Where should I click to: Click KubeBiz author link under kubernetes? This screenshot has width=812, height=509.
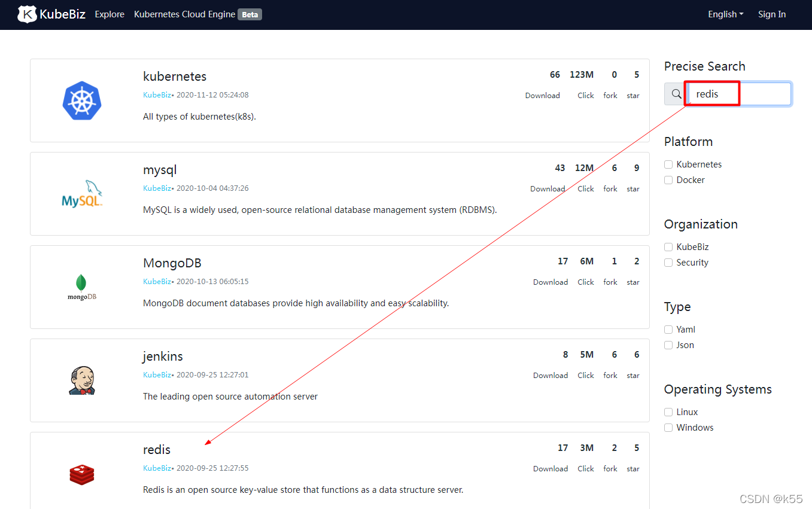[x=157, y=95]
